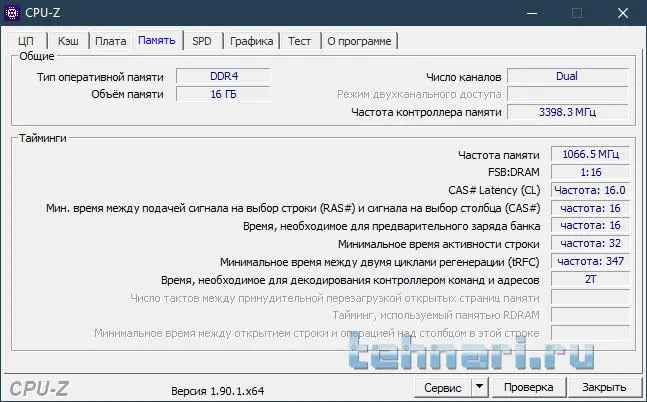647x402 pixels.
Task: Click the label Тип оперативной памяти
Action: click(100, 77)
